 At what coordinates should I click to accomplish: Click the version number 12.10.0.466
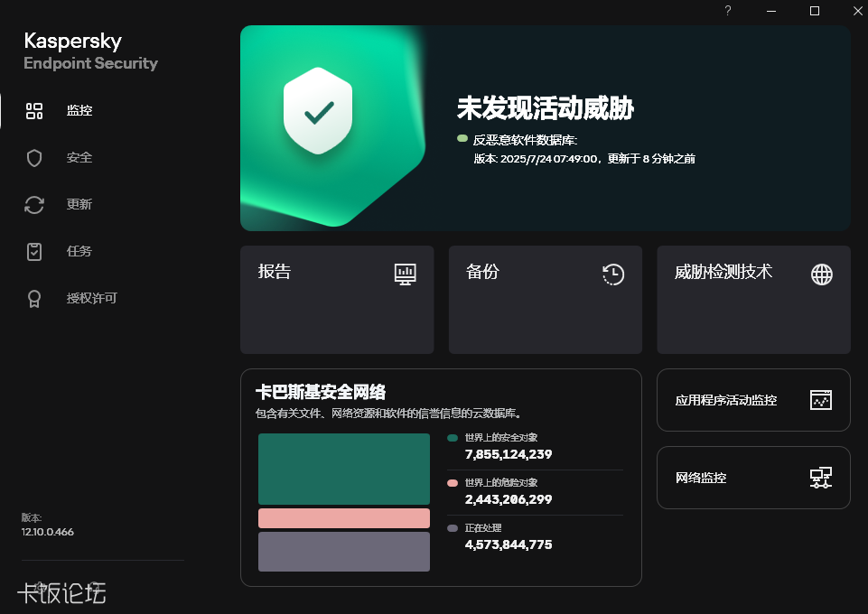(48, 532)
